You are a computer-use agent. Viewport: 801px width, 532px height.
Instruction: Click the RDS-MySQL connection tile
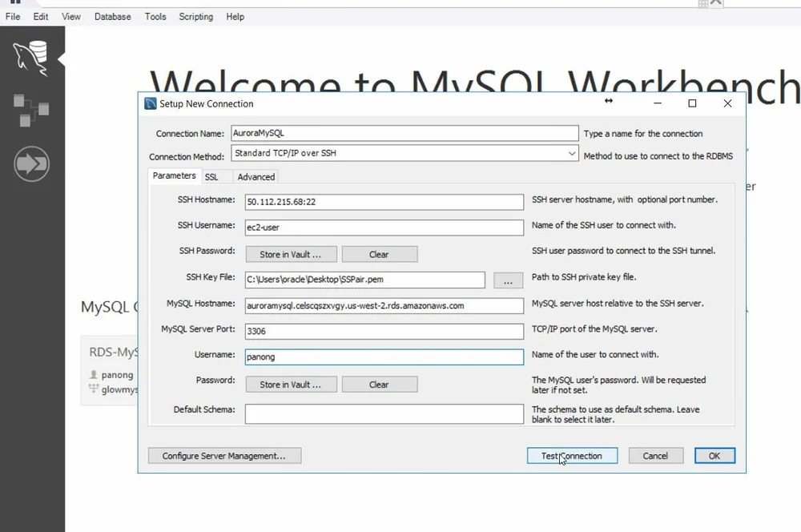109,371
